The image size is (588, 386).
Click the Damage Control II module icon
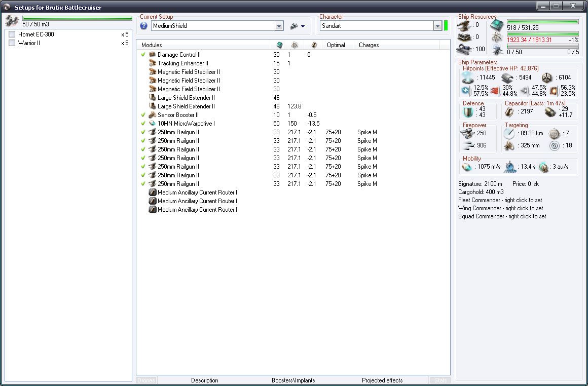pos(152,55)
